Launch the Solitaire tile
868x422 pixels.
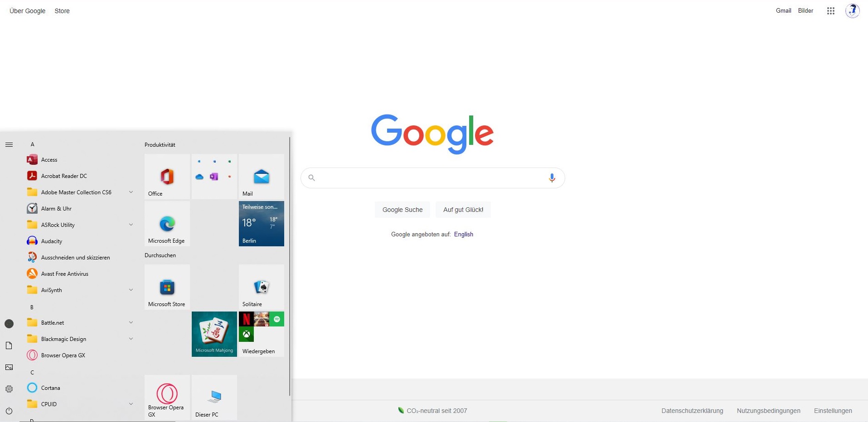pos(262,287)
